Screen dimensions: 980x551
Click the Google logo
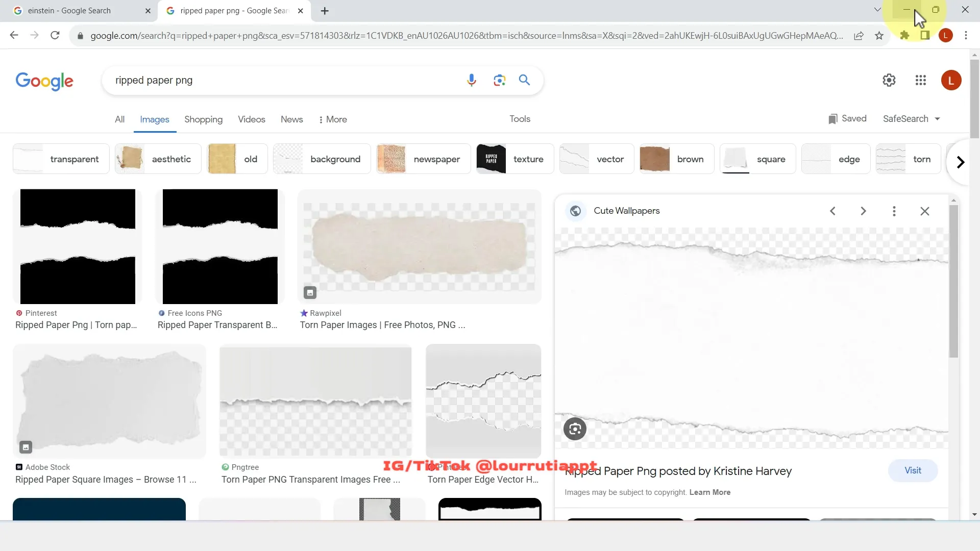[44, 81]
